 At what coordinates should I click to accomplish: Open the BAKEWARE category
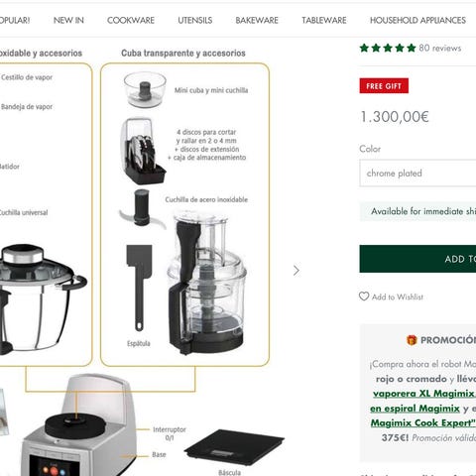click(x=257, y=20)
